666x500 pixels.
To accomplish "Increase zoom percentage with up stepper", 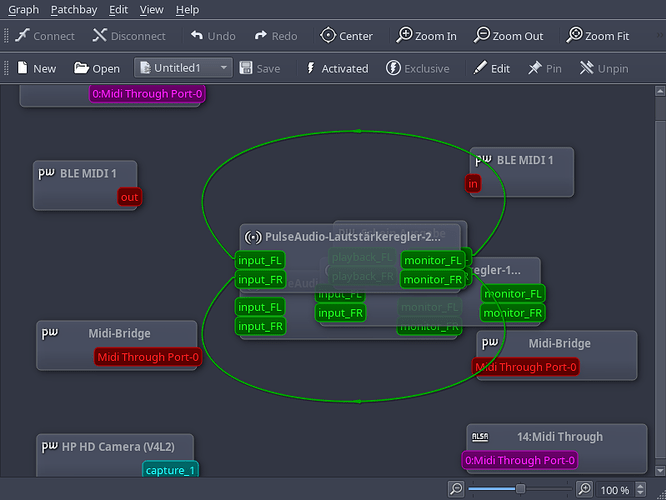I will coord(641,486).
